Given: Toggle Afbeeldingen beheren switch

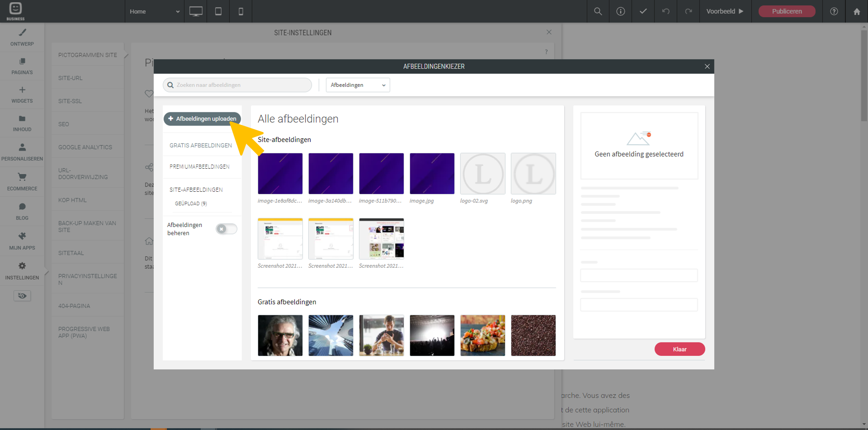Looking at the screenshot, I should tap(226, 229).
